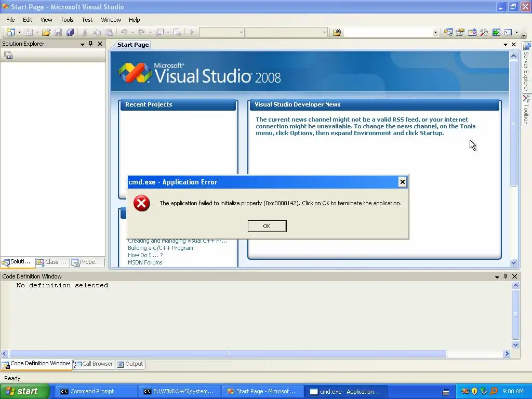Viewport: 532px width, 399px height.
Task: Click the Save All toolbar icon
Action: pos(70,32)
